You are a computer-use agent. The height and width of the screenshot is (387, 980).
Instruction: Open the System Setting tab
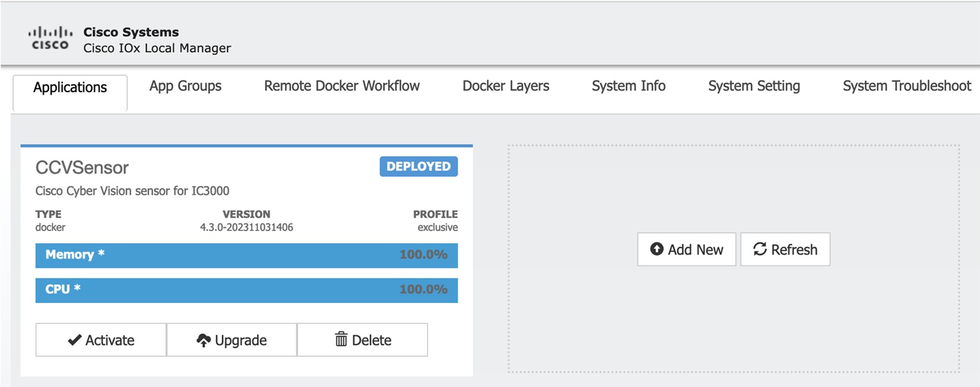coord(754,86)
